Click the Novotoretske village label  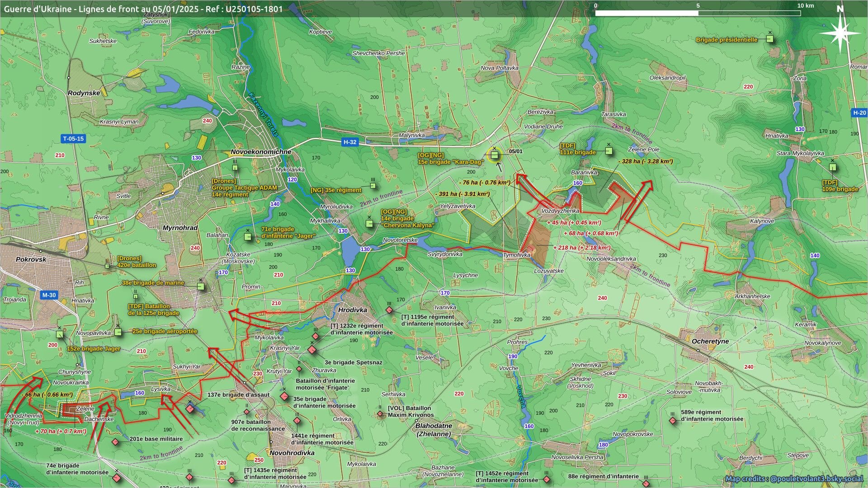400,240
